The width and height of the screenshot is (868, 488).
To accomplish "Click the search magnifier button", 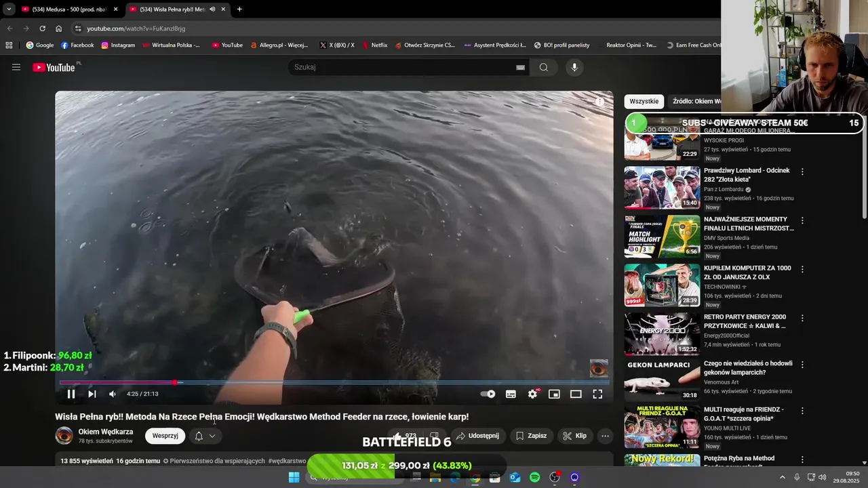I will (544, 67).
